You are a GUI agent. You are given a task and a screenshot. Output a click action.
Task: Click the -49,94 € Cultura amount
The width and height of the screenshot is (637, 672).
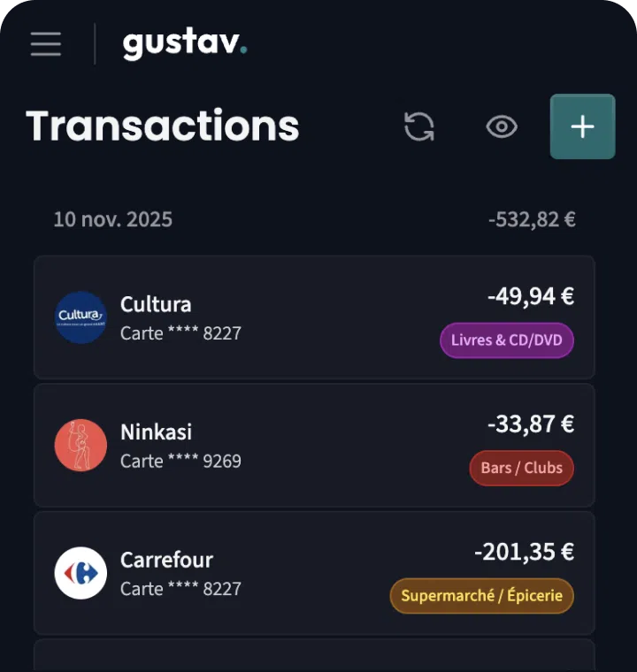[x=530, y=297]
